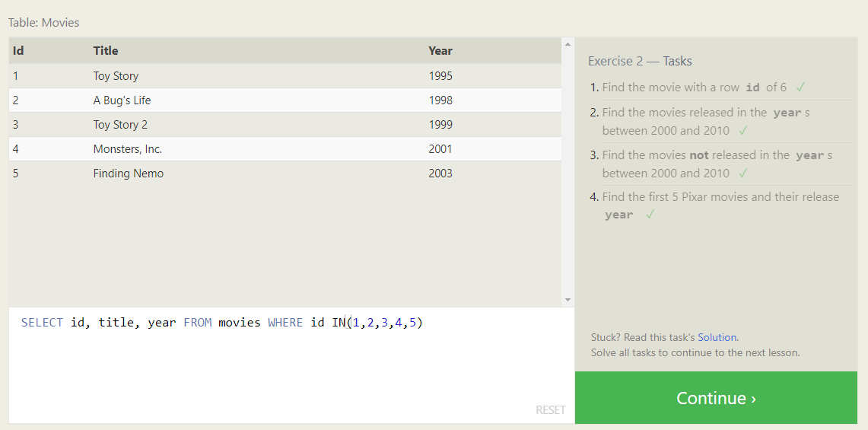Click the year 1998 cell
Image resolution: width=868 pixels, height=430 pixels.
pos(440,100)
